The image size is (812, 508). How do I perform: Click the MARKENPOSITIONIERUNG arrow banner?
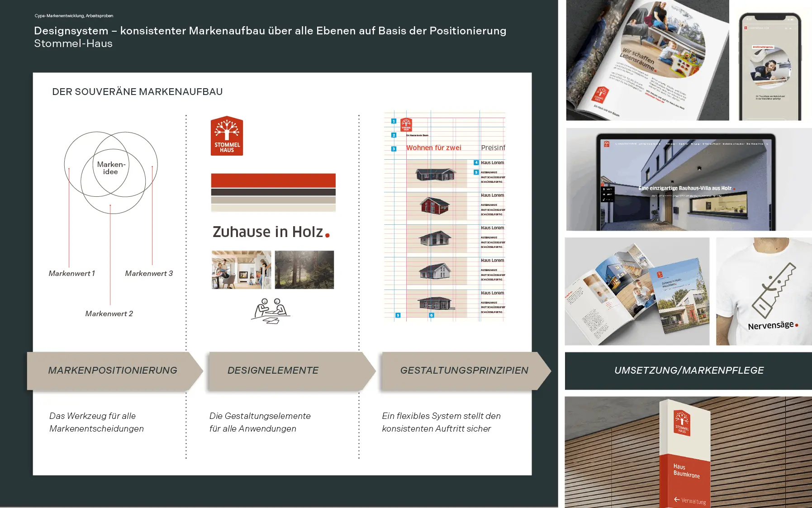[115, 370]
